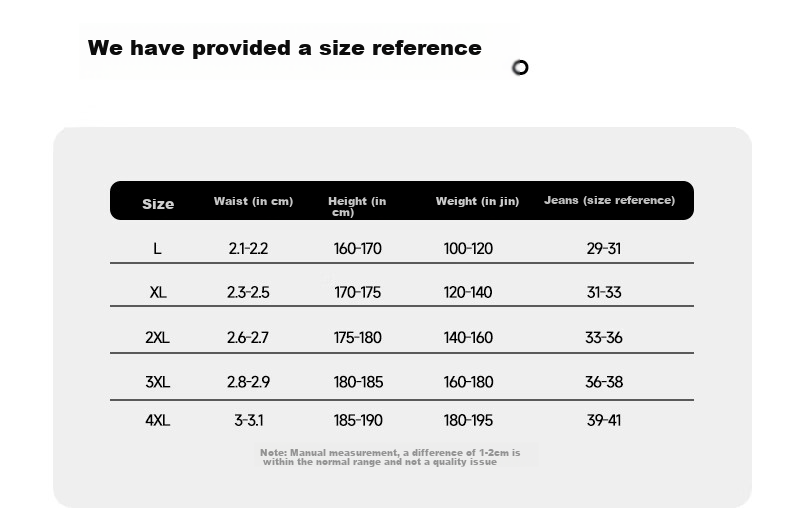Select the 4XL size row label
The height and width of the screenshot is (508, 790).
pos(157,420)
